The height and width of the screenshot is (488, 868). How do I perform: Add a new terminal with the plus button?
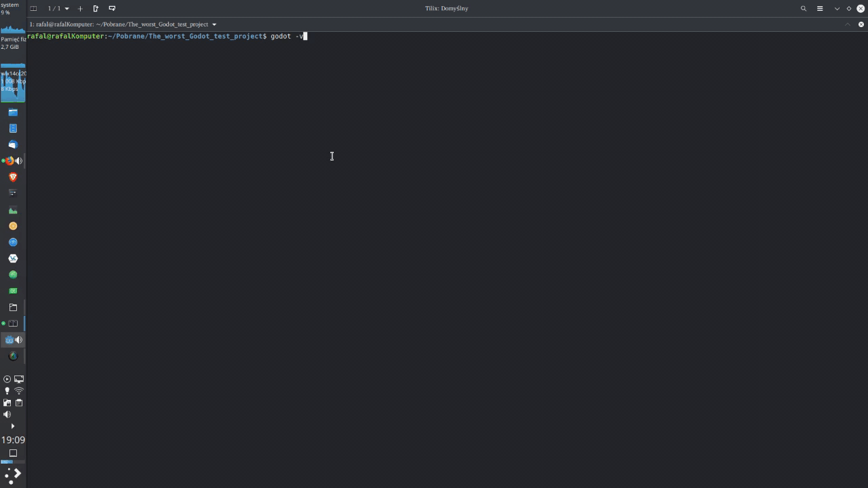(80, 8)
